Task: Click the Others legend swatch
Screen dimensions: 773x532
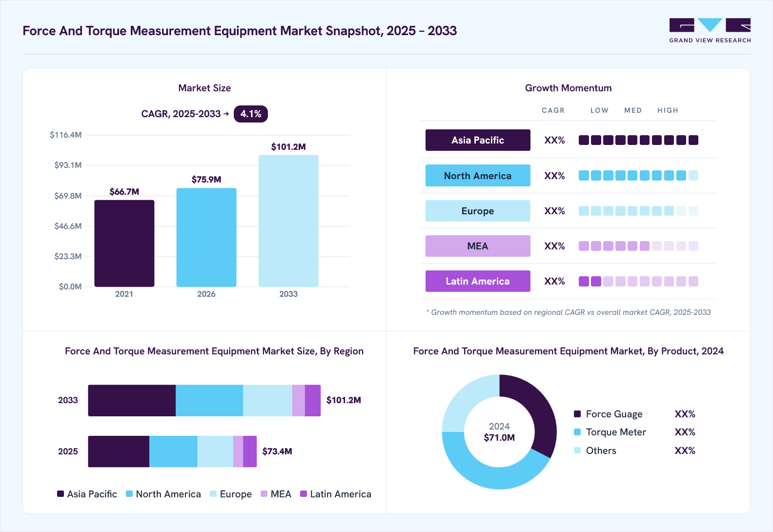Action: (x=577, y=450)
